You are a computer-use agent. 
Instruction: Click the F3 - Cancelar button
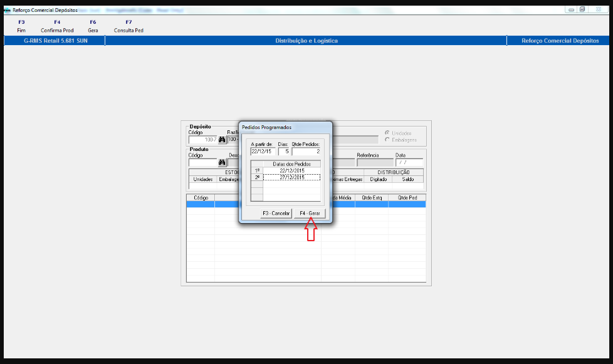pos(276,213)
